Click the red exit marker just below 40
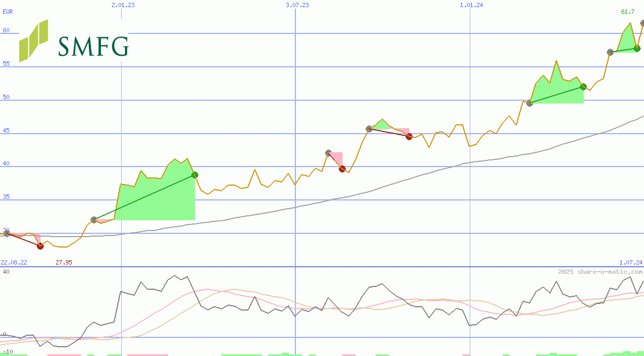Screen dimensions: 644x356 click(x=342, y=169)
